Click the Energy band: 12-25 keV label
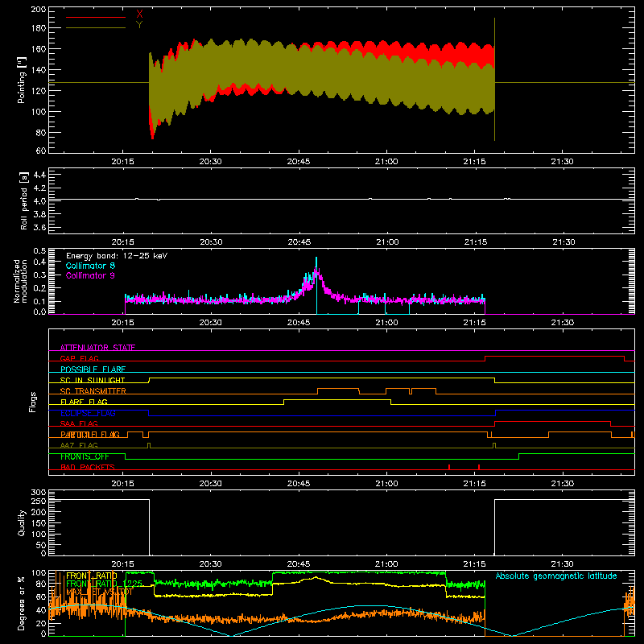644x644 pixels. coord(117,256)
